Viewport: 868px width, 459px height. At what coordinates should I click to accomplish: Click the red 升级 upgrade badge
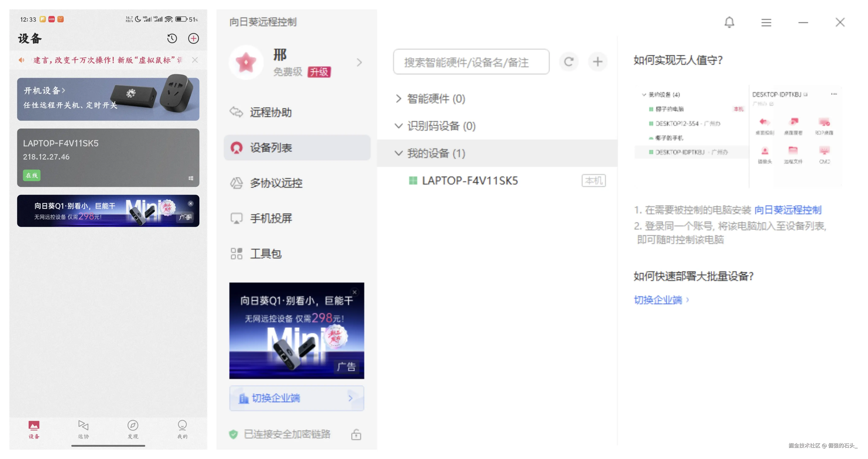click(319, 72)
